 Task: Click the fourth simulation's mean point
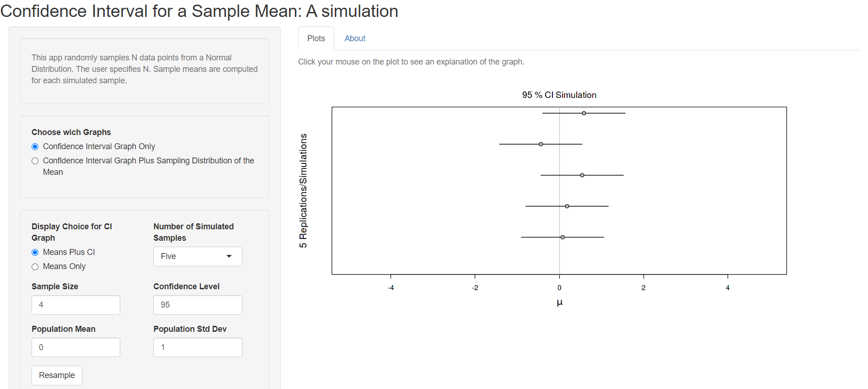pyautogui.click(x=567, y=206)
